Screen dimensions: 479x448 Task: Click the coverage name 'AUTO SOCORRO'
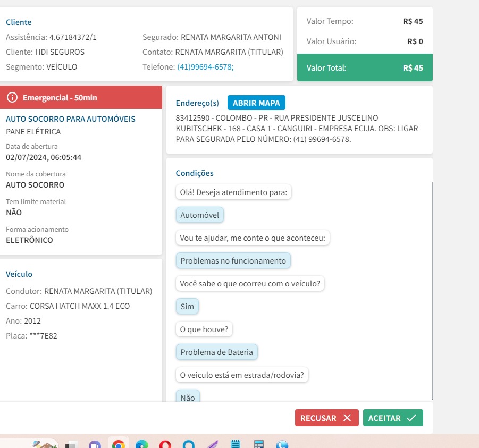click(x=35, y=185)
